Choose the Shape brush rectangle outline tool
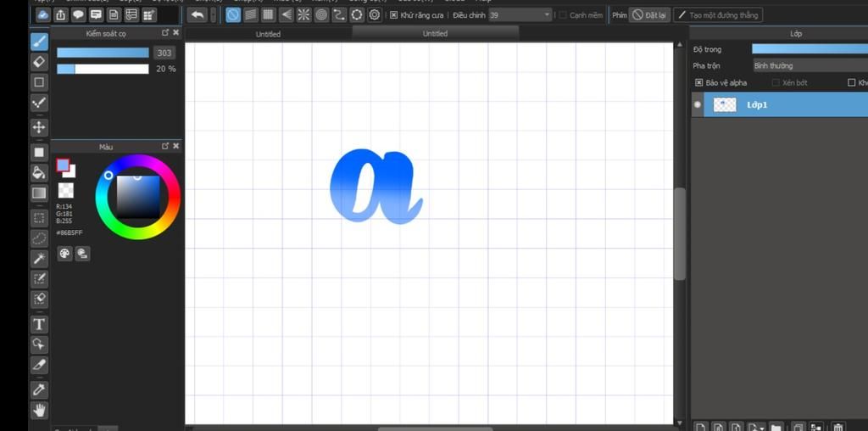 point(39,82)
